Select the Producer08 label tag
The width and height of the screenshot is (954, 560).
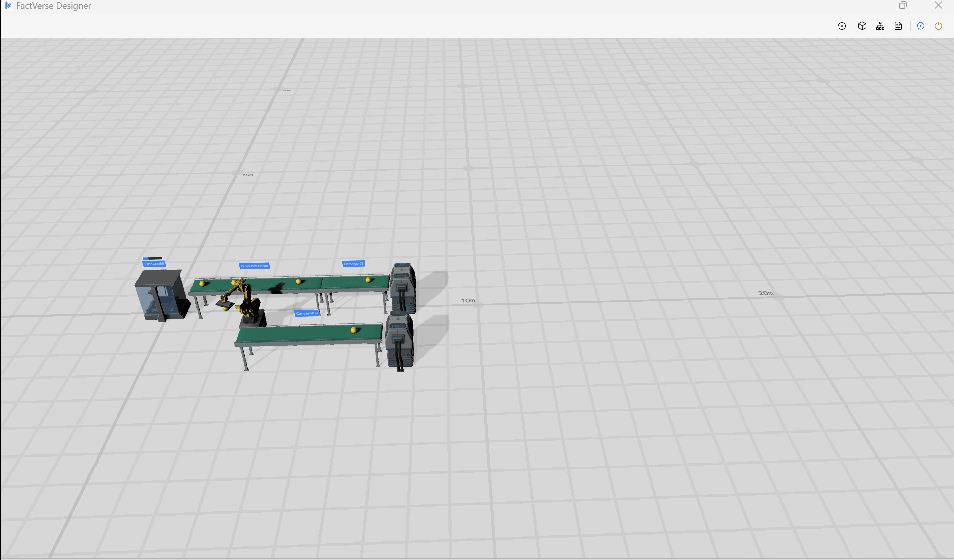[154, 264]
